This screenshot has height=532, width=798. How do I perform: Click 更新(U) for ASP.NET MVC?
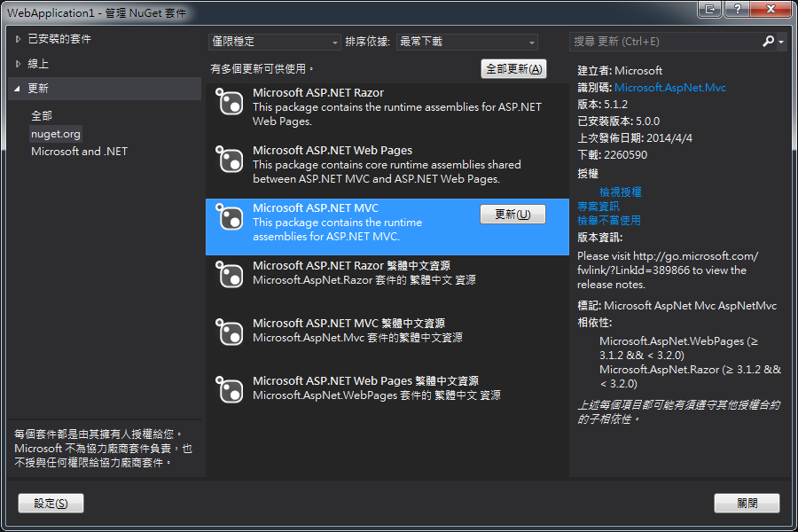[512, 215]
